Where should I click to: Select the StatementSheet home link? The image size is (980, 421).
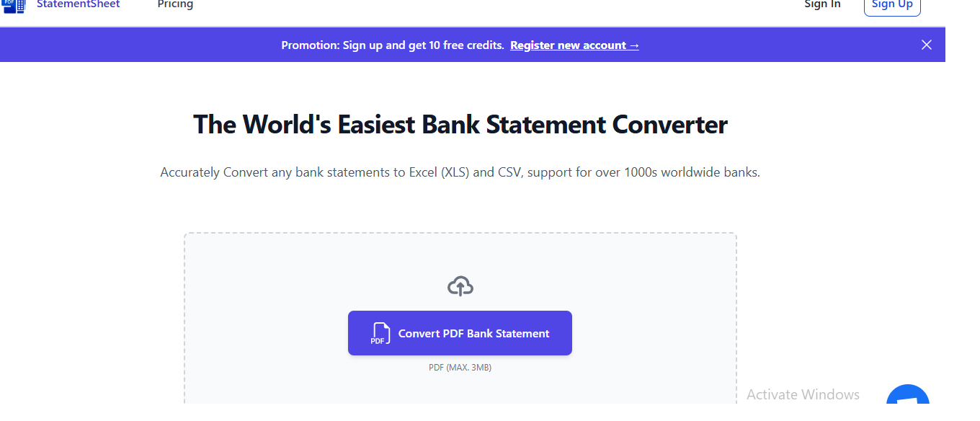click(x=78, y=4)
